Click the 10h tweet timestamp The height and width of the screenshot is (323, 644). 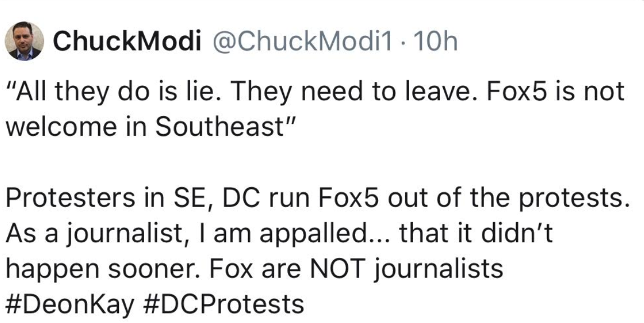click(434, 42)
